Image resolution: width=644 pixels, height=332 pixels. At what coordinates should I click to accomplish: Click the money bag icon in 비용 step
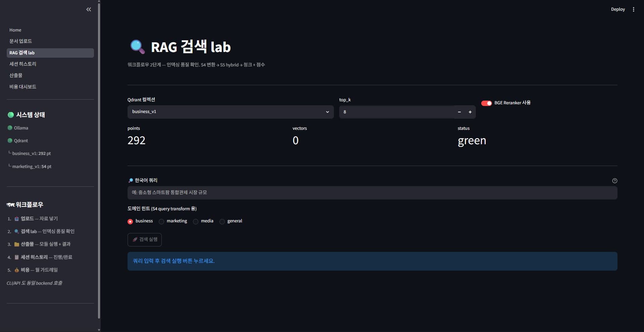[16, 270]
